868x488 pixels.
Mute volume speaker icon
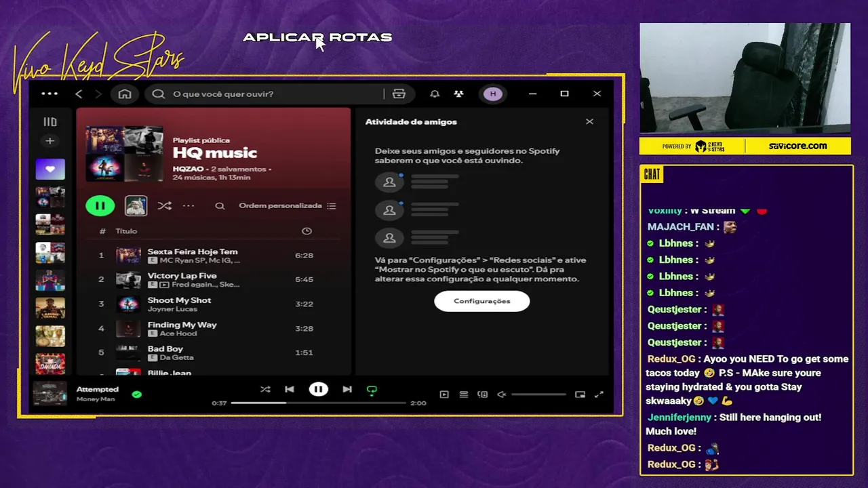502,394
